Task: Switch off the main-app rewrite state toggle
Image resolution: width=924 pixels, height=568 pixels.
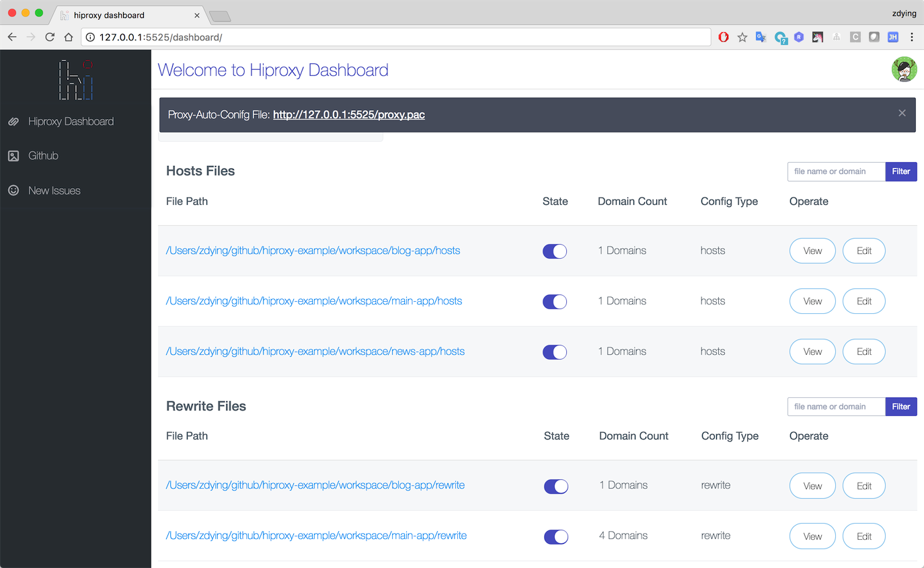Action: (555, 536)
